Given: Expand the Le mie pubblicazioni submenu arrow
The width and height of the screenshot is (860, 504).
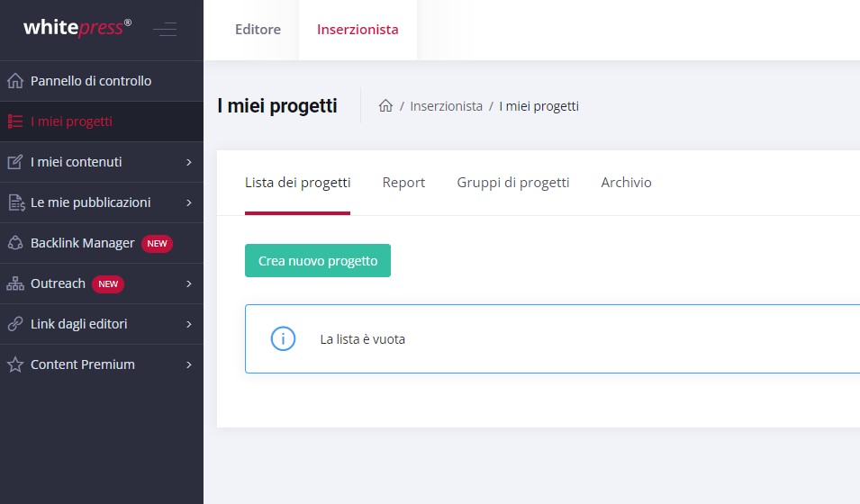Looking at the screenshot, I should 189,202.
